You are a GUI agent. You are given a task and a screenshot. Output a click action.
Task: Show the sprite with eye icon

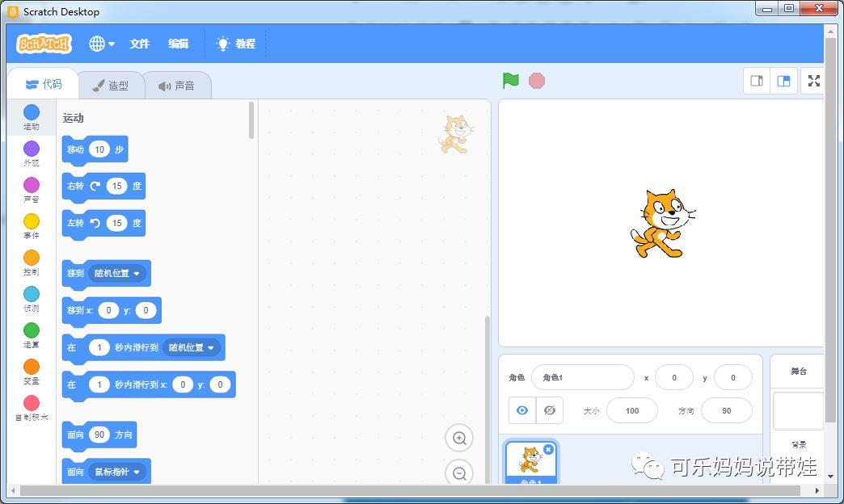[522, 410]
